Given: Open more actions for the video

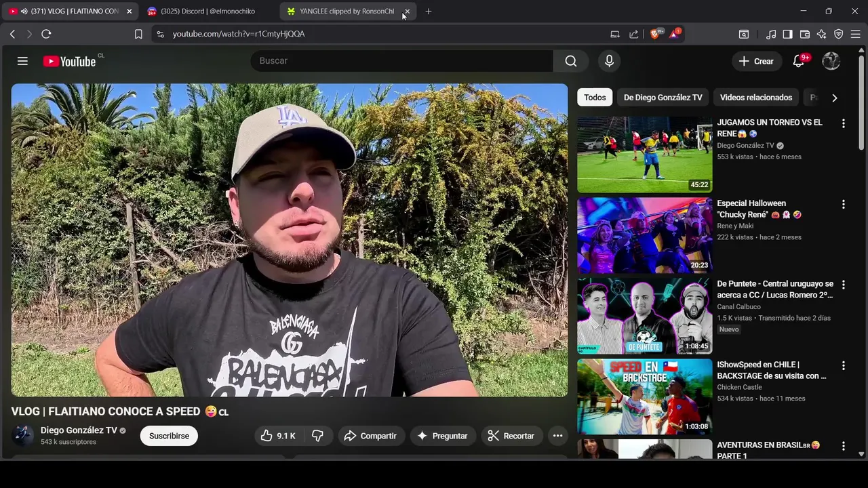Looking at the screenshot, I should [557, 436].
